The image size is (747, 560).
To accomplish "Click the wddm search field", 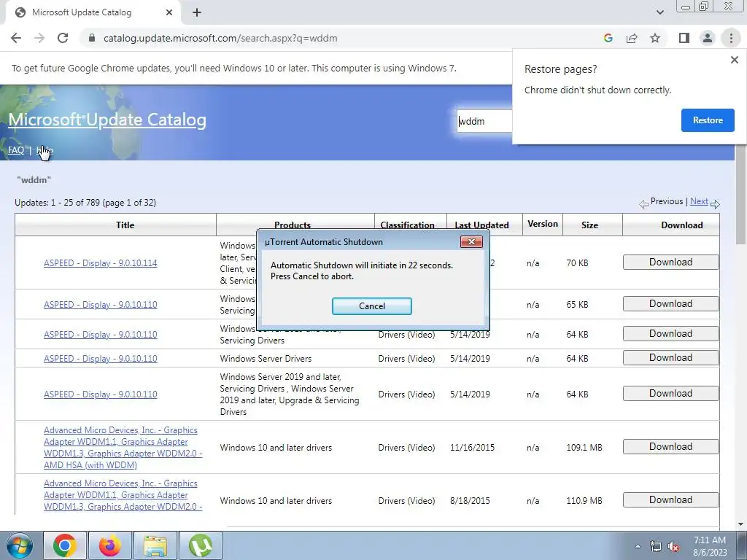I will click(484, 122).
